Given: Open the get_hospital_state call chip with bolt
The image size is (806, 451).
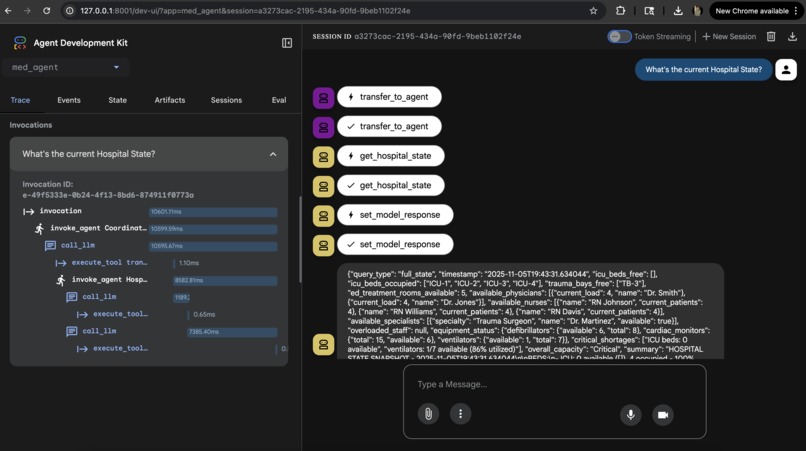Looking at the screenshot, I should pos(391,156).
